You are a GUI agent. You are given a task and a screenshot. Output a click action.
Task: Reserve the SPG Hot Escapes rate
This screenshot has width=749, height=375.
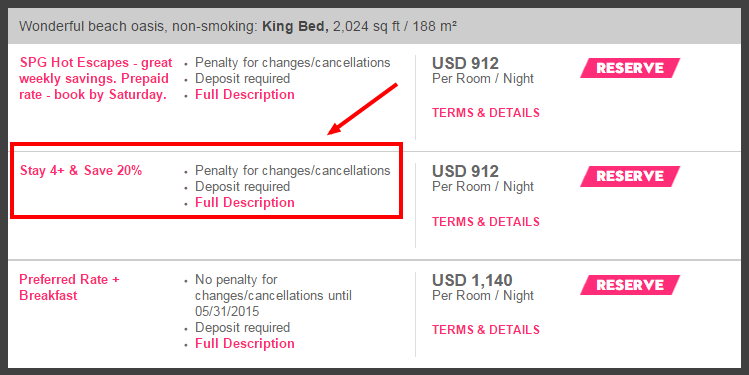[630, 68]
